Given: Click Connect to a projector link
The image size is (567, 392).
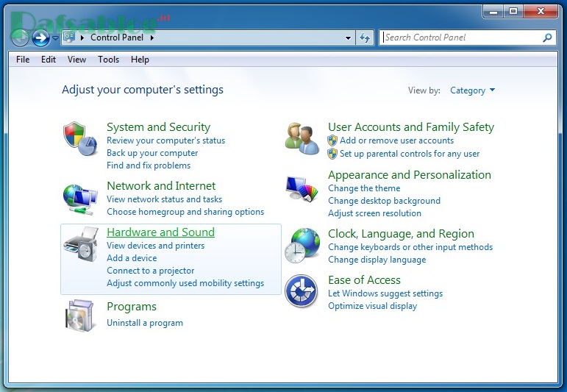Looking at the screenshot, I should point(151,271).
